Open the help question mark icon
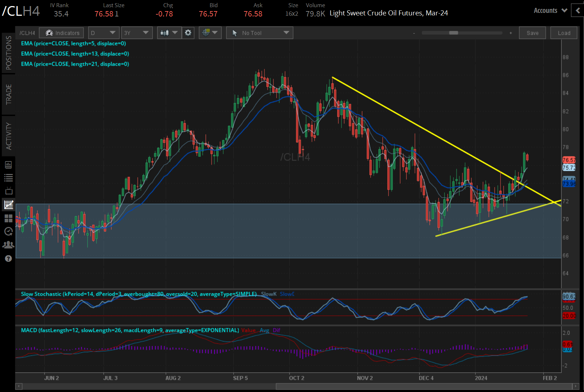584x392 pixels. 9,258
